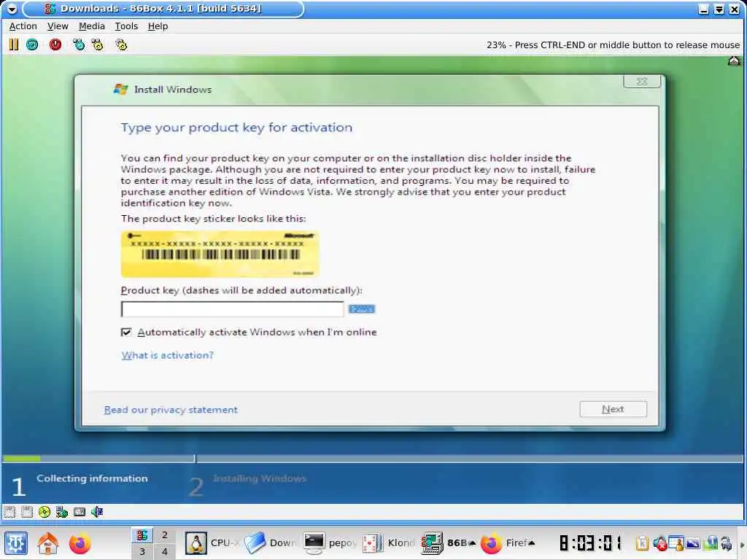Click the Klipper clipboard tray icon
The width and height of the screenshot is (747, 560).
point(642,542)
